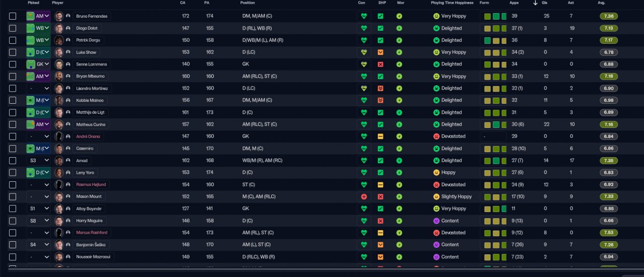This screenshot has width=644, height=277.
Task: Click Bruno Fernandes' happiness smiley face
Action: tap(436, 16)
